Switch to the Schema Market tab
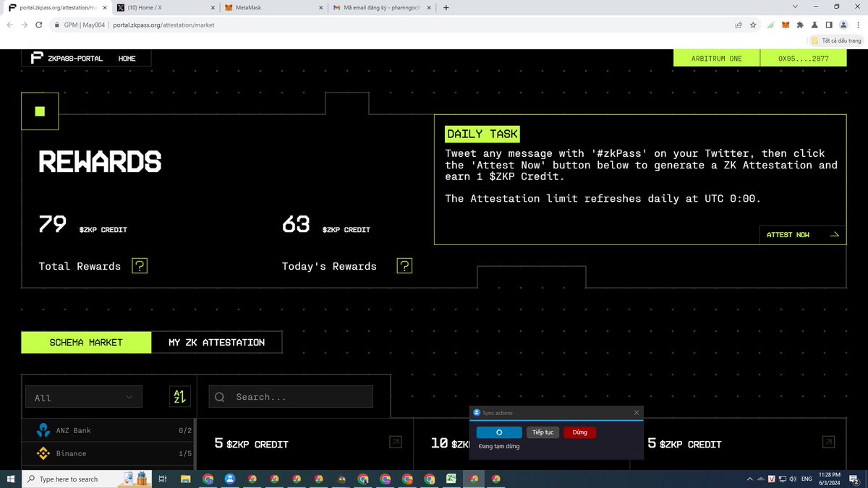 pos(86,342)
